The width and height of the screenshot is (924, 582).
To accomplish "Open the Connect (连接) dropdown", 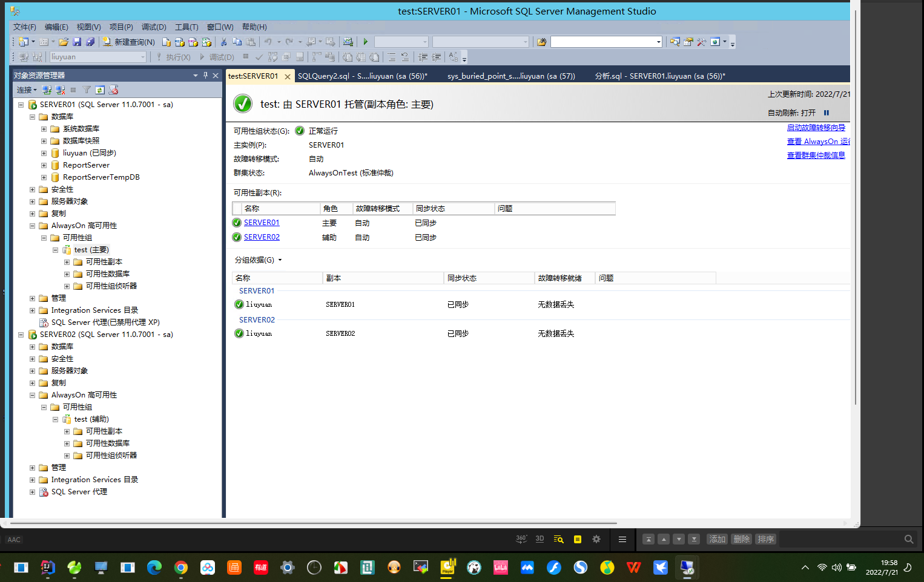I will point(27,90).
